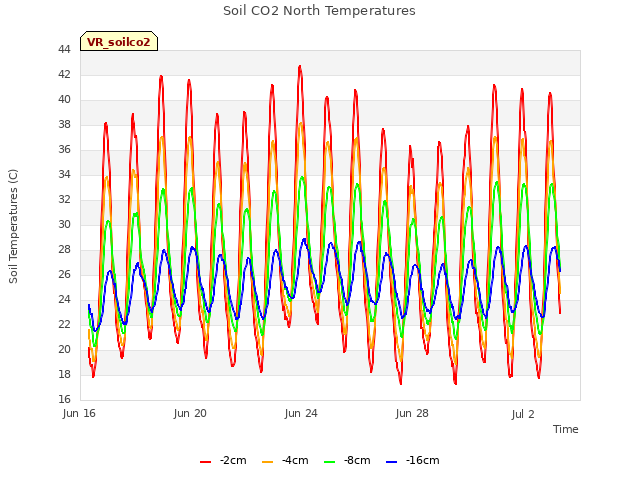The width and height of the screenshot is (640, 480).
Task: Toggle the -4cm series legend label
Action: [x=295, y=460]
